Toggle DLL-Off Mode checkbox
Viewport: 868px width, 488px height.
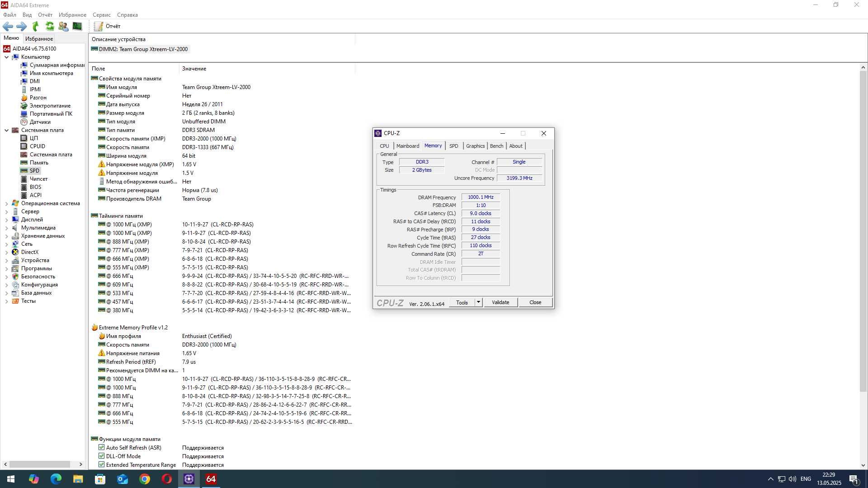pos(101,456)
